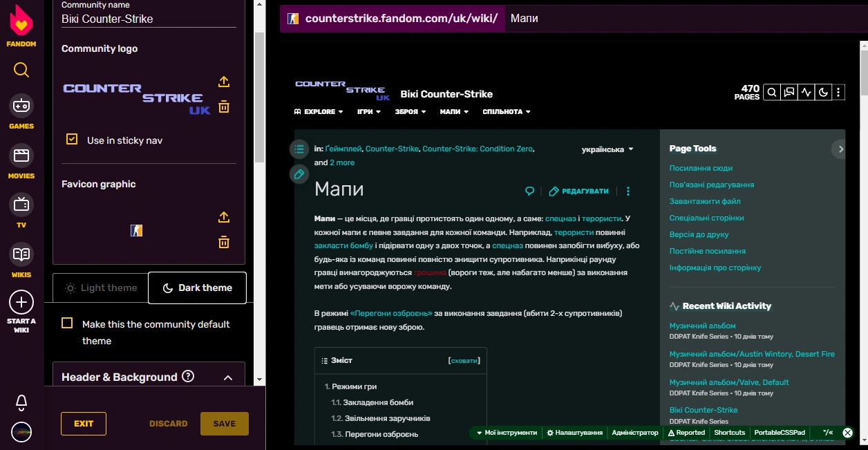
Task: Open the TV section icon
Action: pyautogui.click(x=21, y=205)
